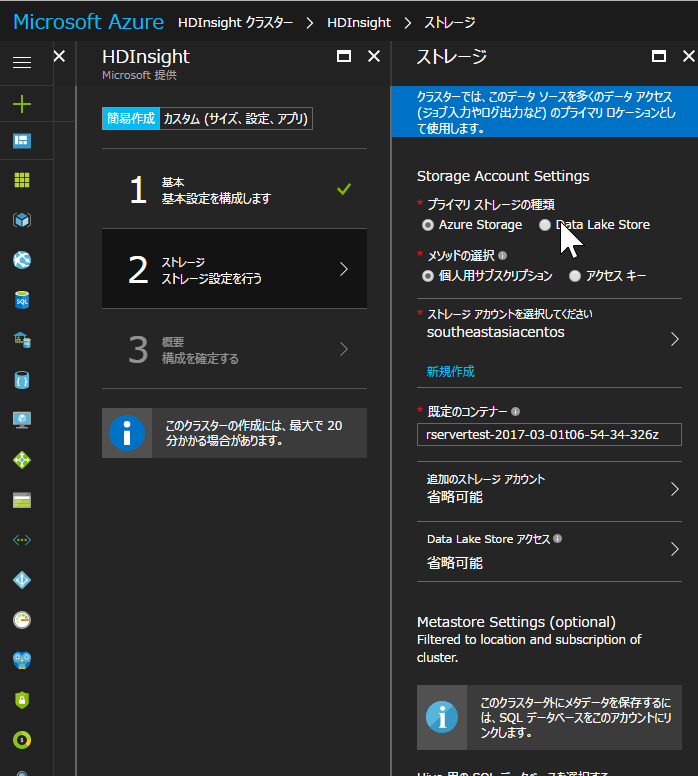
Task: Open Virtual machines monitor icon
Action: click(x=22, y=420)
